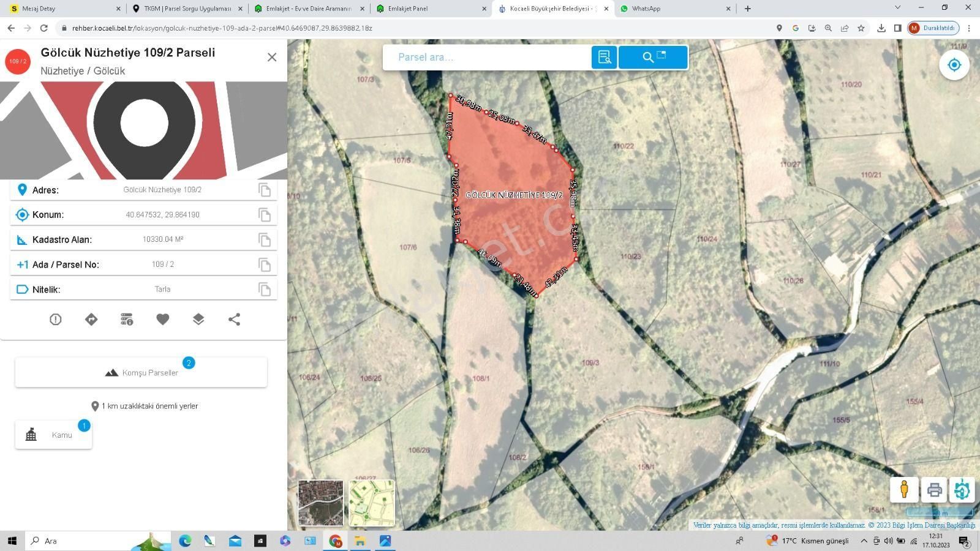Click the zoom magnifier icon in address bar
This screenshot has height=551, width=980.
tap(828, 28)
